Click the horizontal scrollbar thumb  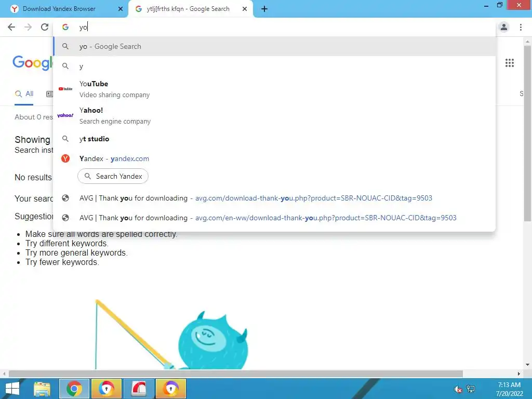[236, 374]
